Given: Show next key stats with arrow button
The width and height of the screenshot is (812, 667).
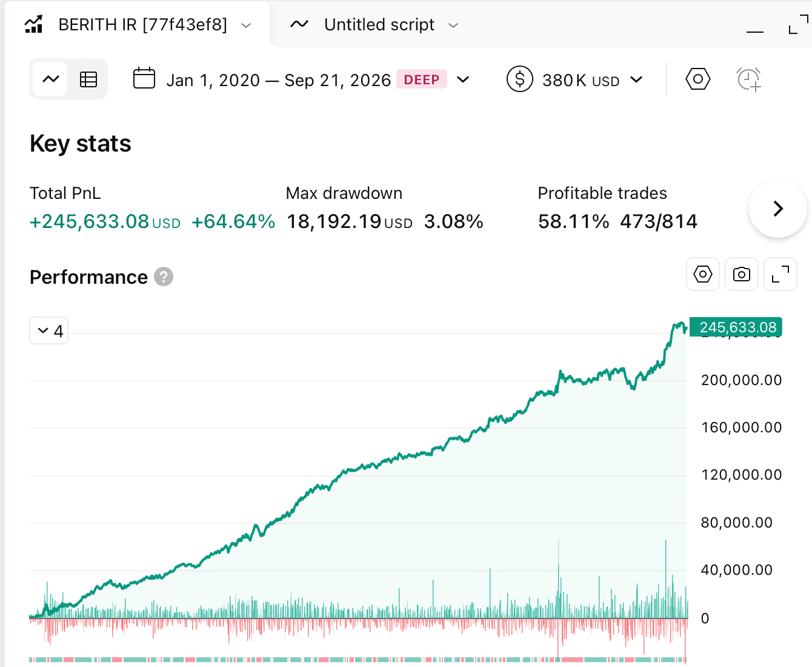Looking at the screenshot, I should [x=778, y=209].
